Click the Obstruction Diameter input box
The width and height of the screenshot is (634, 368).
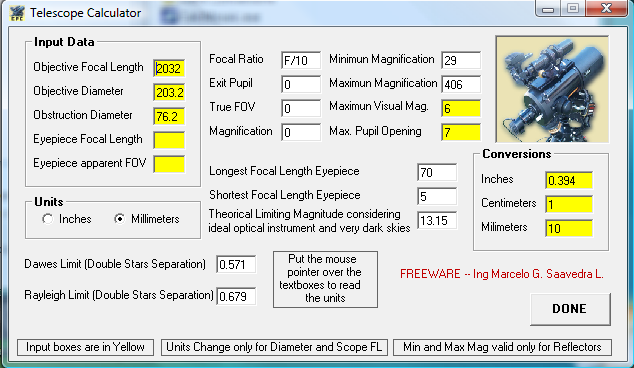[x=169, y=116]
